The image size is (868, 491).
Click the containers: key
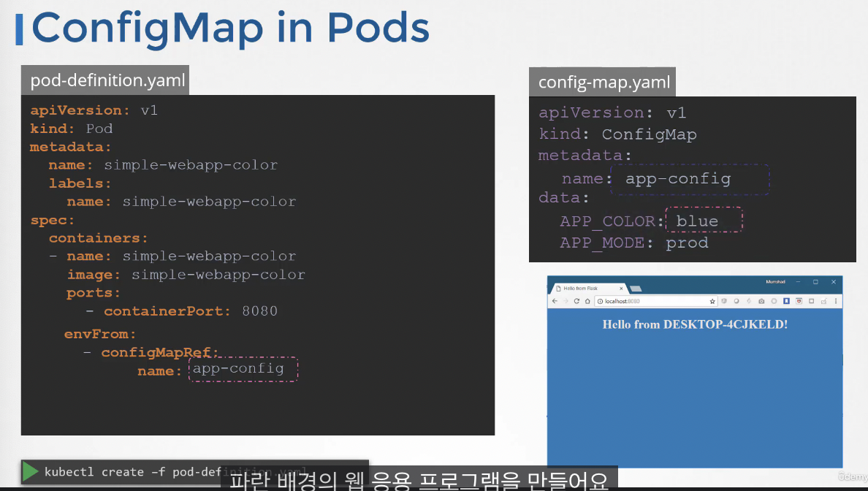(99, 238)
